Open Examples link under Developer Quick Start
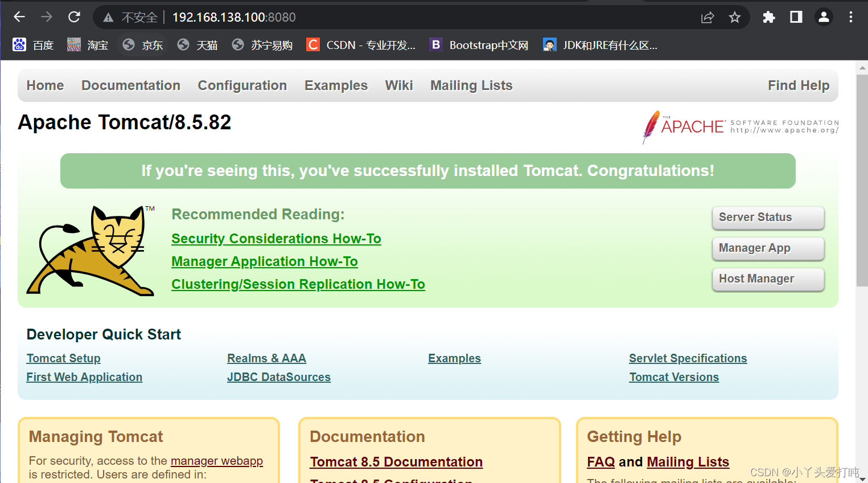Screen dimensions: 868x483 click(x=454, y=358)
